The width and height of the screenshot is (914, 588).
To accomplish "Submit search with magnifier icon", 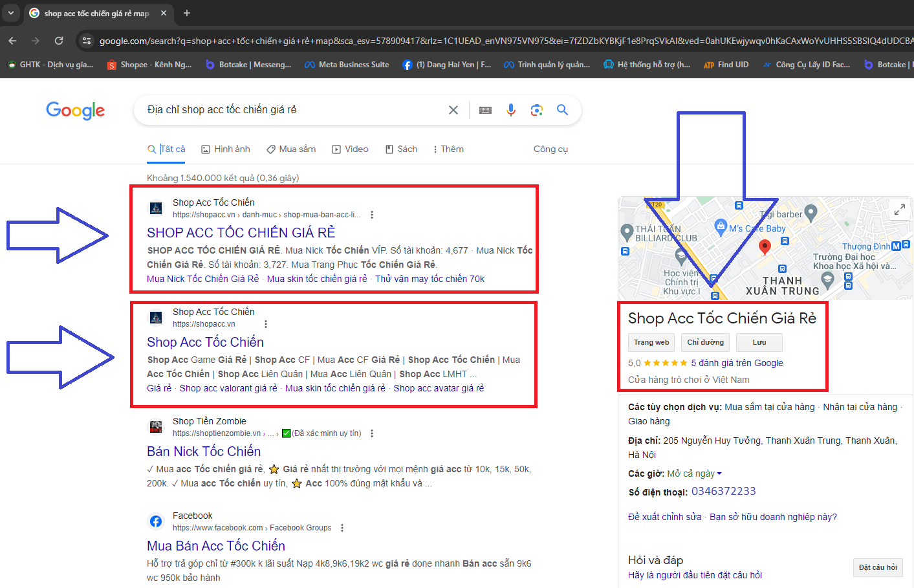I will pyautogui.click(x=563, y=110).
